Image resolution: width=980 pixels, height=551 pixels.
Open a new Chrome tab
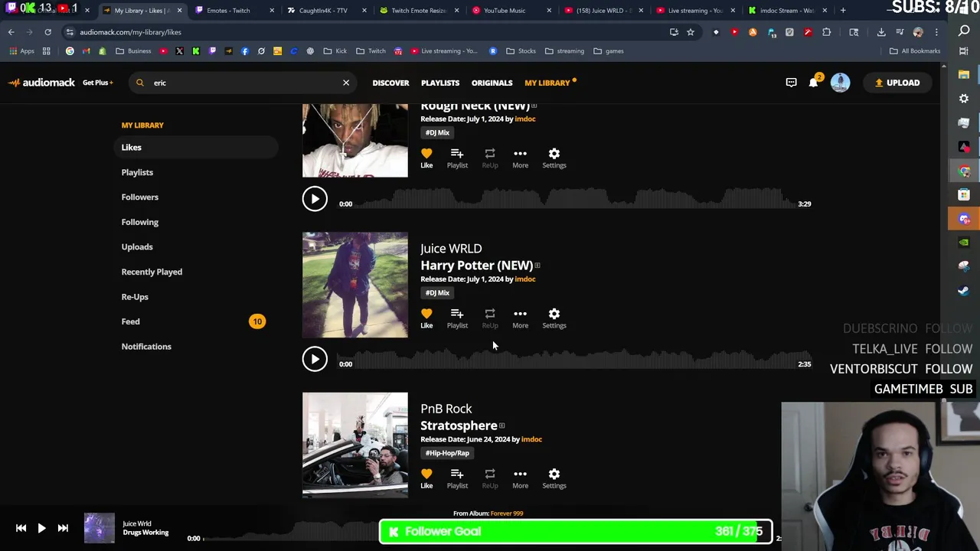[843, 11]
